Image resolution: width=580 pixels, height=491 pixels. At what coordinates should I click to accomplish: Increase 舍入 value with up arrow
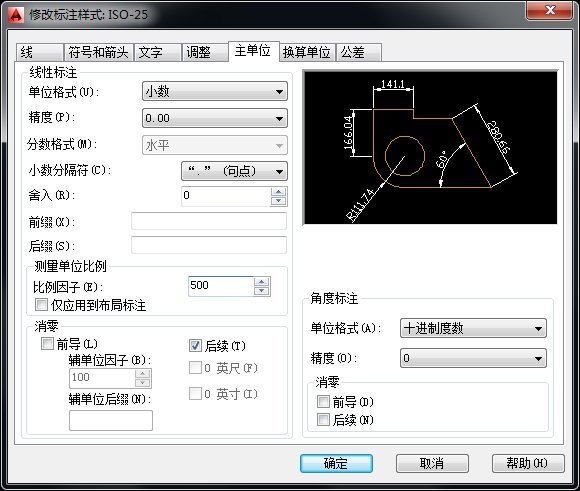click(279, 192)
